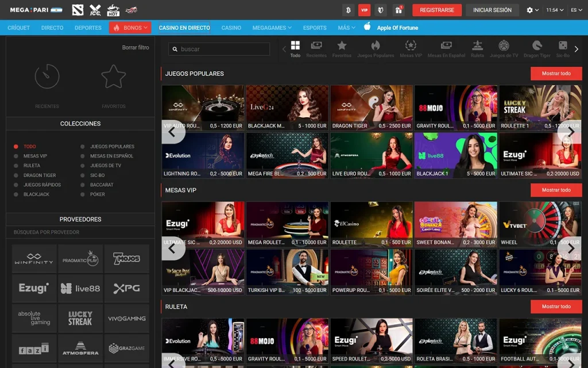Open the gift box promotions icon
Viewport: 588px width, 368px height.
click(x=399, y=10)
